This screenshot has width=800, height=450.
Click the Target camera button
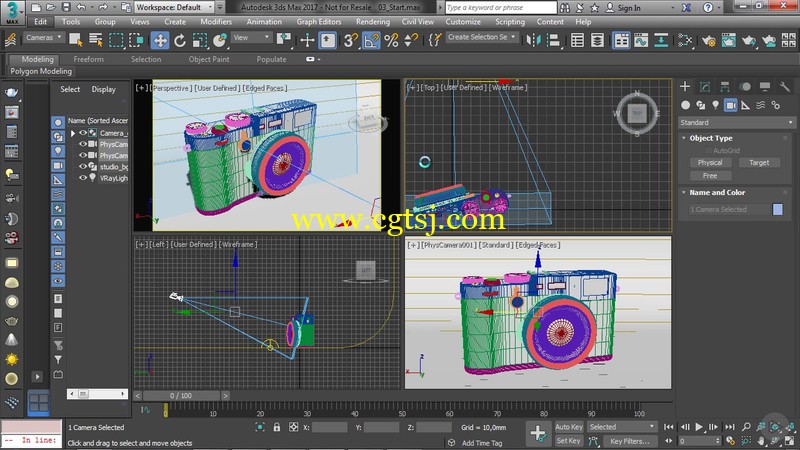tap(759, 162)
